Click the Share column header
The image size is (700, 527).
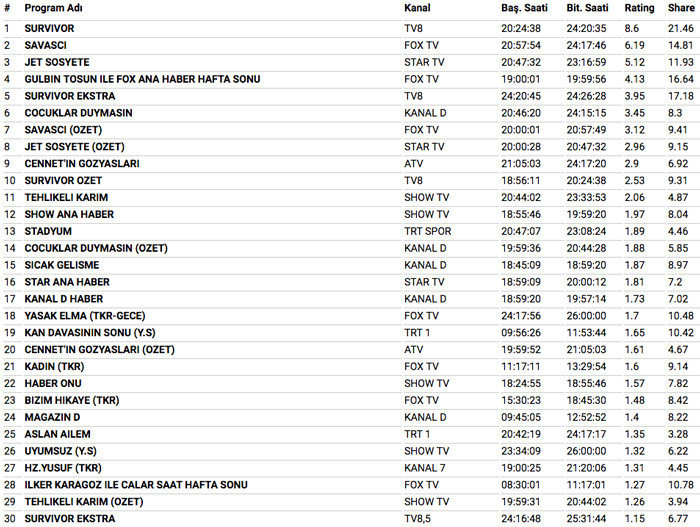681,8
